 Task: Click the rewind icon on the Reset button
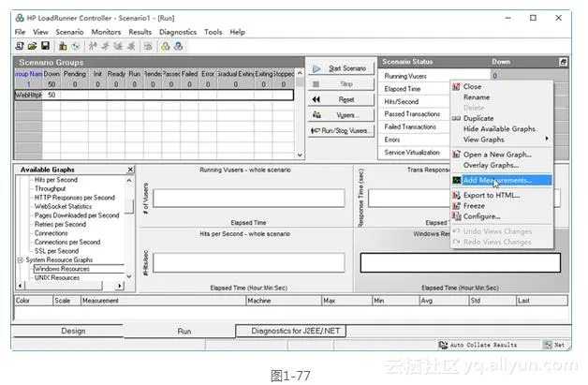pyautogui.click(x=316, y=99)
